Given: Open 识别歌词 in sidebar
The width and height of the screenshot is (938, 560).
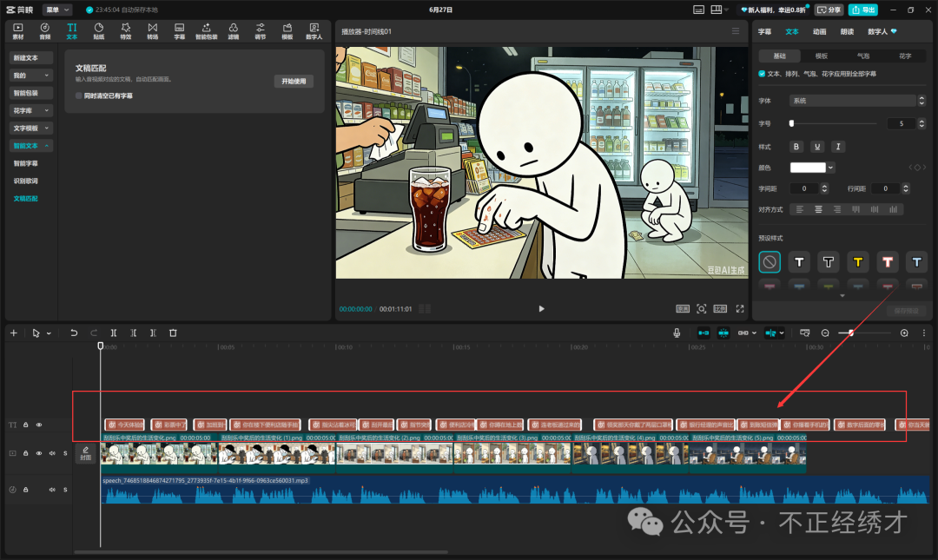Looking at the screenshot, I should [x=26, y=181].
